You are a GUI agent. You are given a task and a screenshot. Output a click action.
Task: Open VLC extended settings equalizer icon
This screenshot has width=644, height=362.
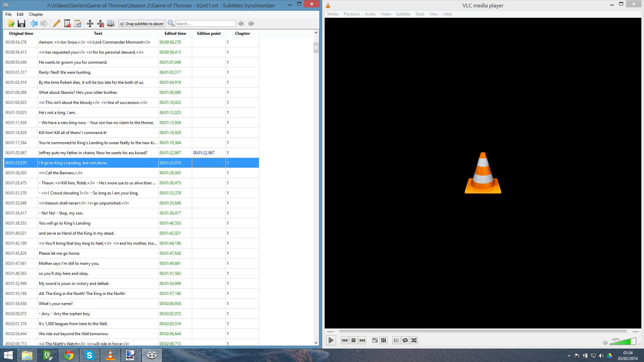point(384,340)
